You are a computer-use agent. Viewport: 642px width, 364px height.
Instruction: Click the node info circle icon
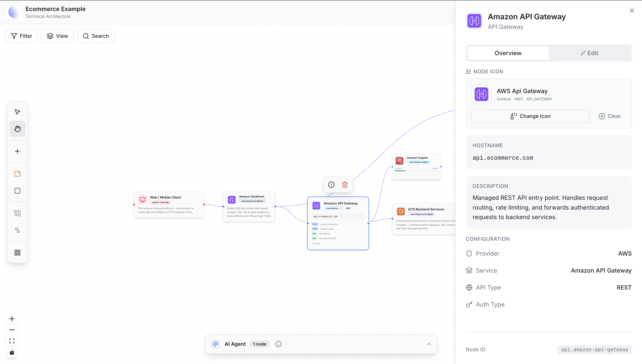pyautogui.click(x=331, y=185)
